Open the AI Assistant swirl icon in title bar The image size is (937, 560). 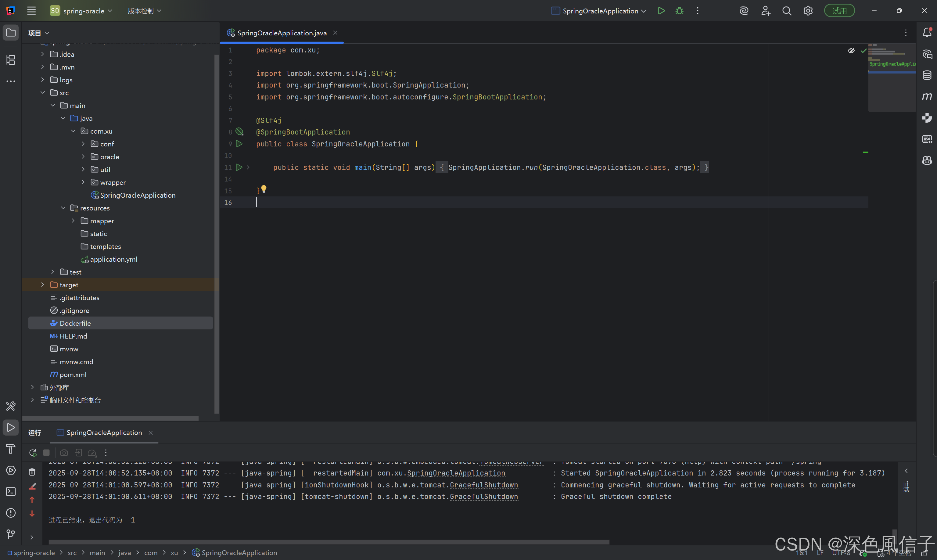coord(744,11)
